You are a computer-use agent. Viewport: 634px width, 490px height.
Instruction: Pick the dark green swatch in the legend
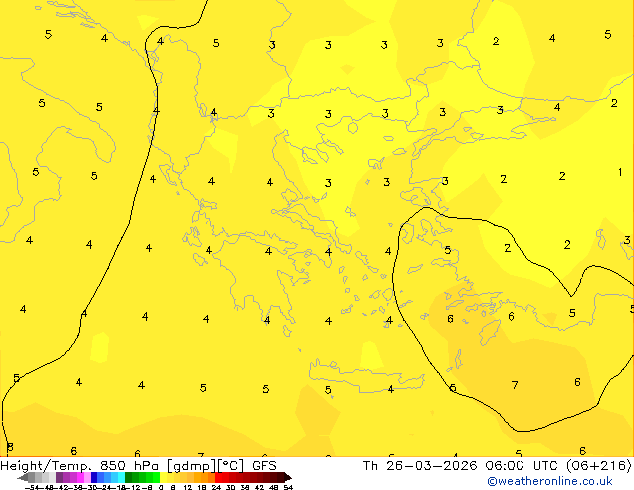(x=129, y=477)
